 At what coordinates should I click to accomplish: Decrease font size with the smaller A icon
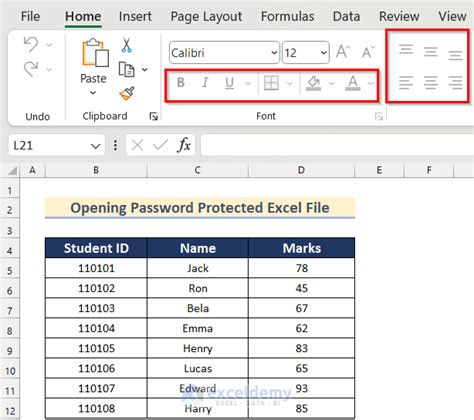(368, 52)
